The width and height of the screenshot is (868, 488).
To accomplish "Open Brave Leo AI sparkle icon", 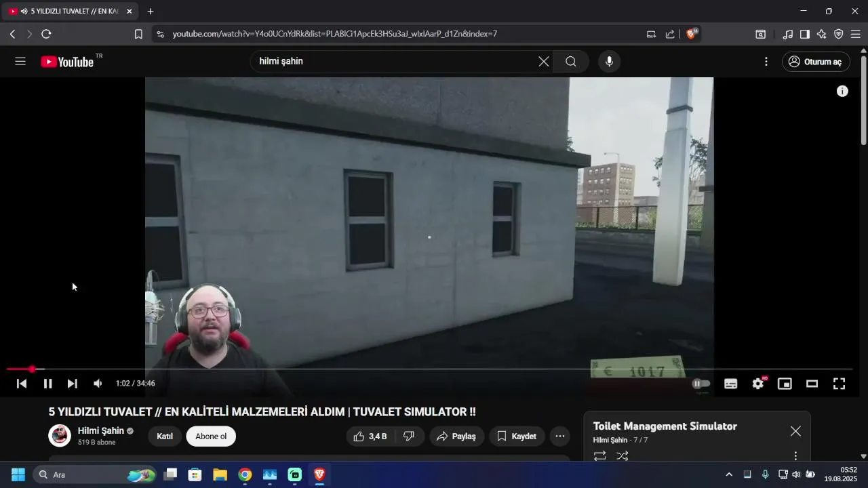I will 821,34.
